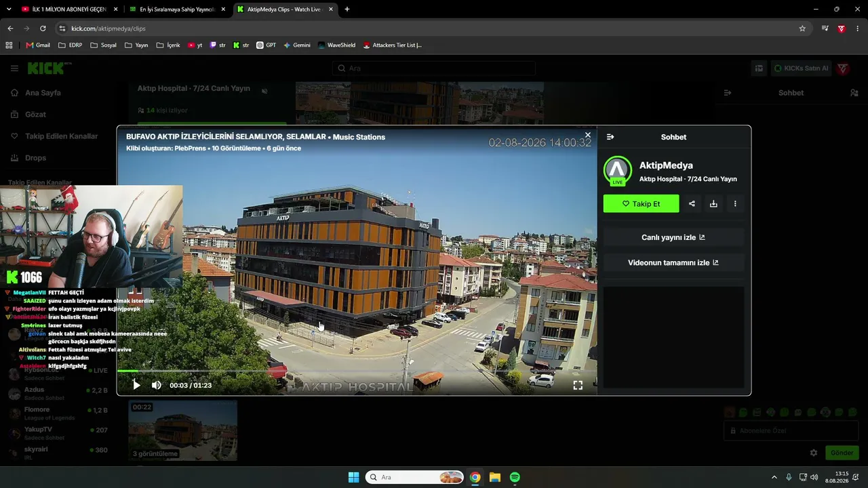Viewport: 868px width, 488px height.
Task: Open the GPT bookmark
Action: [x=267, y=45]
